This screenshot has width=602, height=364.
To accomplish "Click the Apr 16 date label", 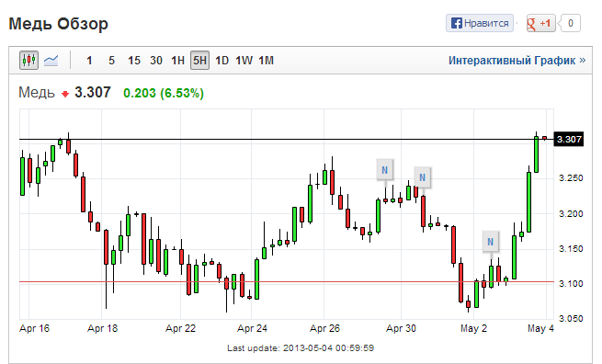I will (x=35, y=329).
